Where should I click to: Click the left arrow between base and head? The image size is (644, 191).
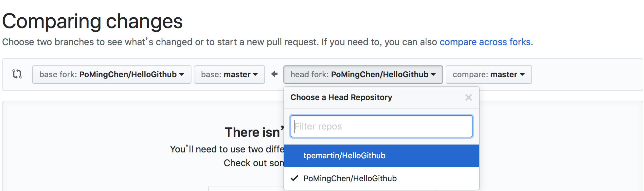click(x=274, y=74)
